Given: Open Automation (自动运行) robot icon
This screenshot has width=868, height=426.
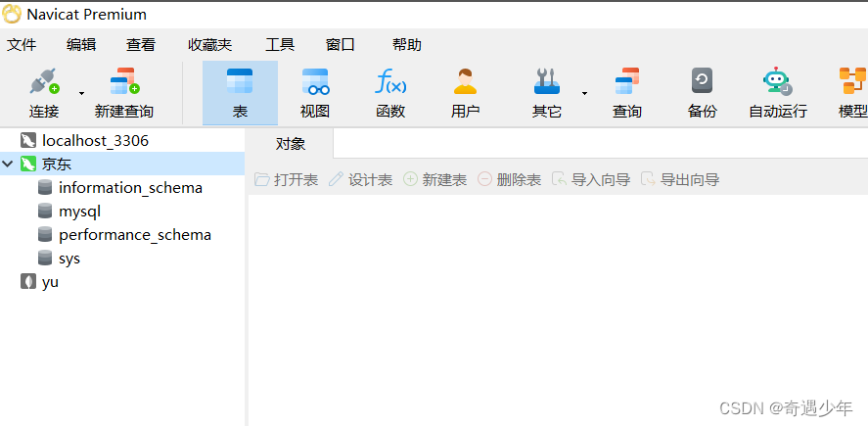Looking at the screenshot, I should [x=778, y=81].
